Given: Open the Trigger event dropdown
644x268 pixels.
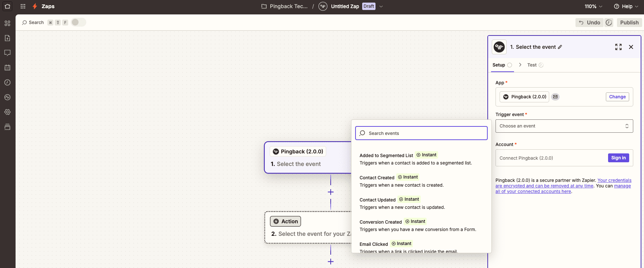Looking at the screenshot, I should pyautogui.click(x=564, y=126).
